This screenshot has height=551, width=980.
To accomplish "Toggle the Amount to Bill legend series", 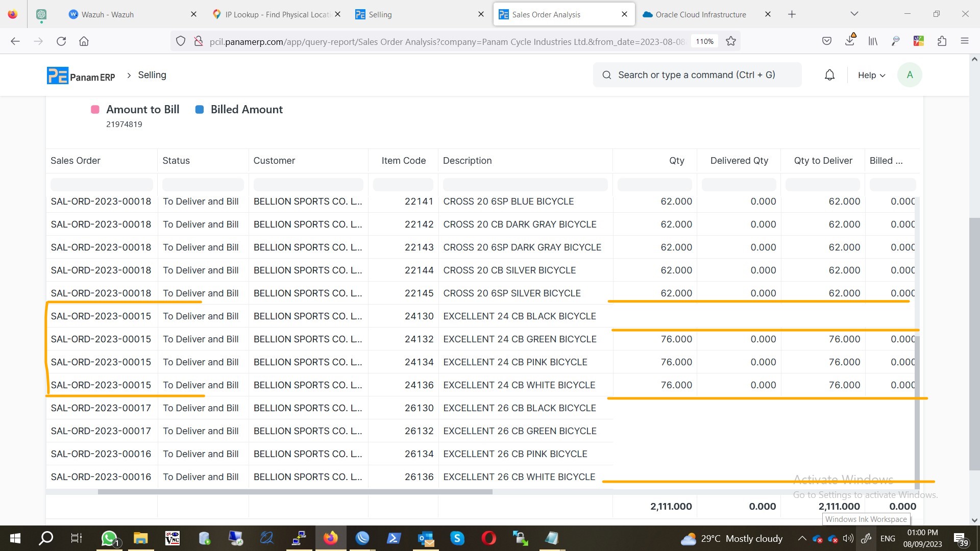I will point(135,109).
